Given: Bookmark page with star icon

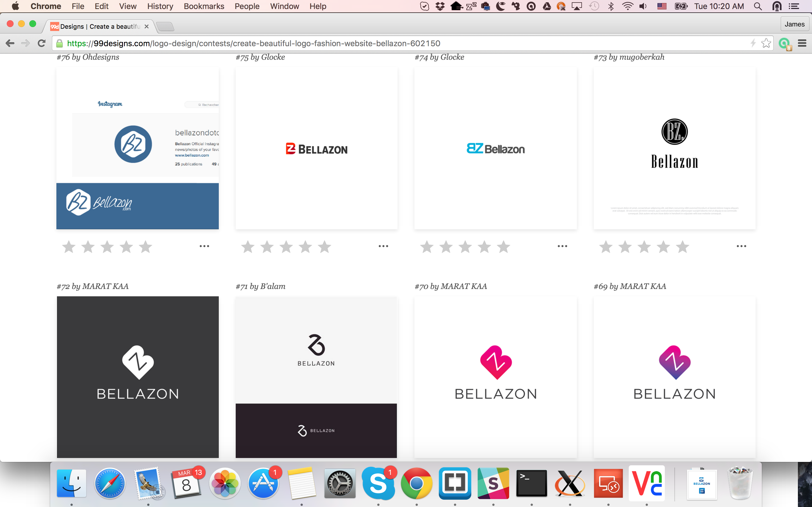Looking at the screenshot, I should (x=766, y=43).
